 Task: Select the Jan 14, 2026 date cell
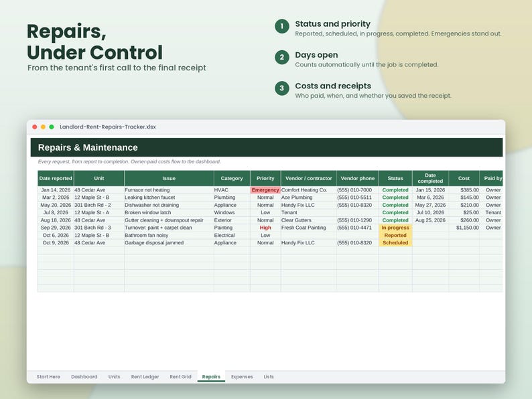pos(56,190)
